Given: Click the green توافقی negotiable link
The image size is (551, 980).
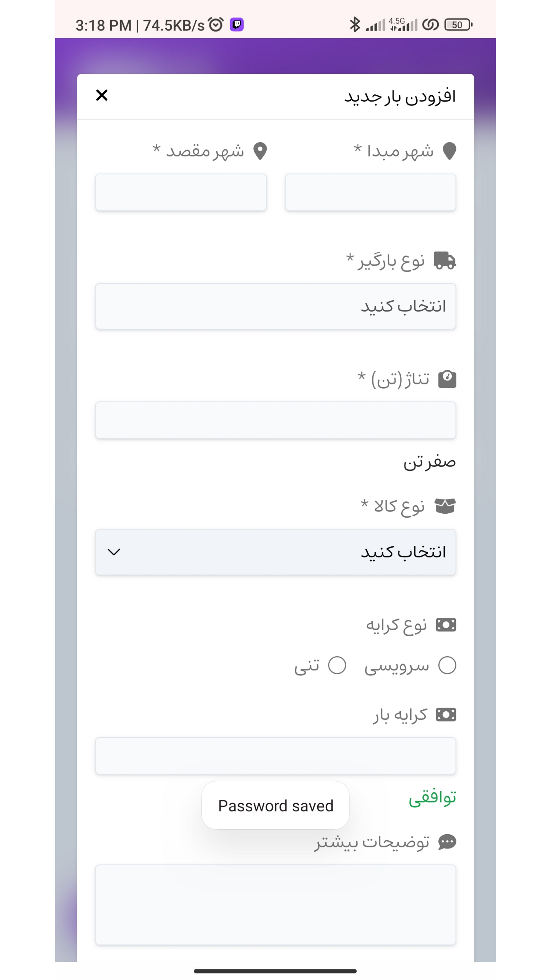Looking at the screenshot, I should tap(432, 798).
